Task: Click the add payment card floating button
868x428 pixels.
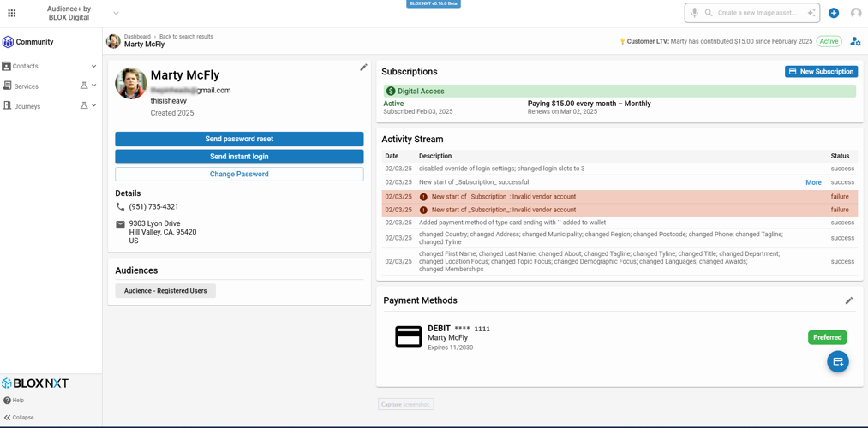Action: 837,361
